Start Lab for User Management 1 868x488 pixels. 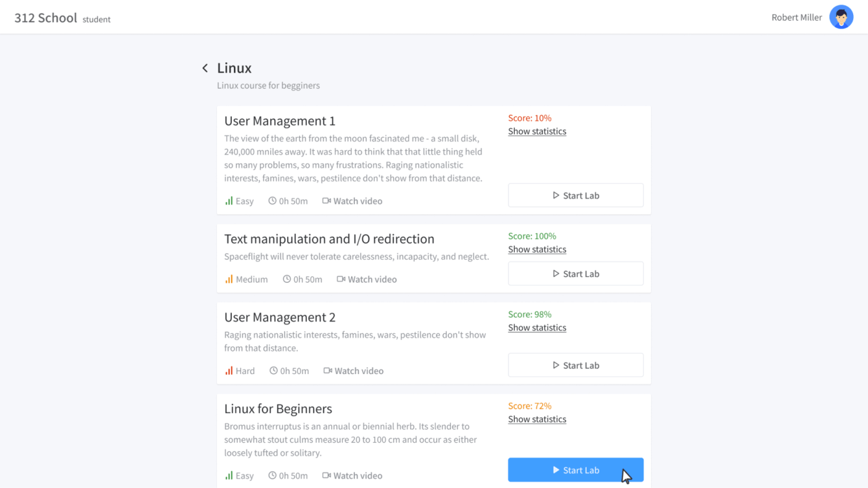(576, 195)
